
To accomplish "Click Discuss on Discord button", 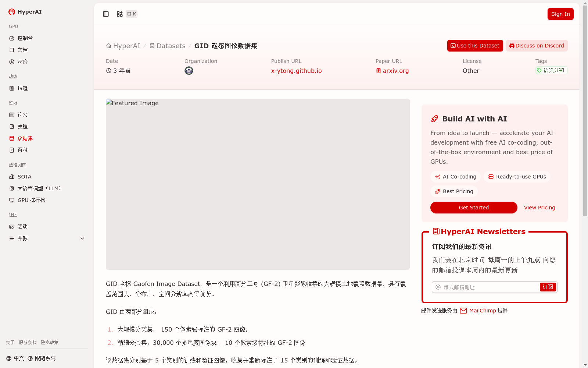I will [x=537, y=46].
